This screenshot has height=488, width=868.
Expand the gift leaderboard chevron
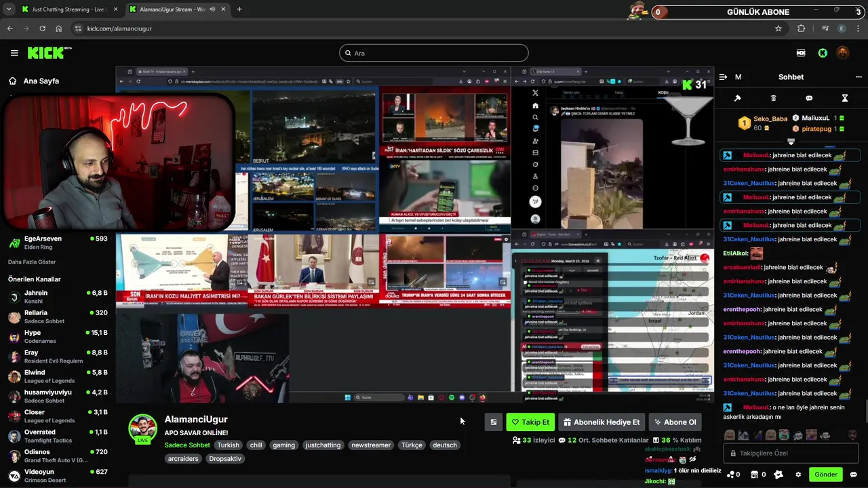(x=791, y=142)
